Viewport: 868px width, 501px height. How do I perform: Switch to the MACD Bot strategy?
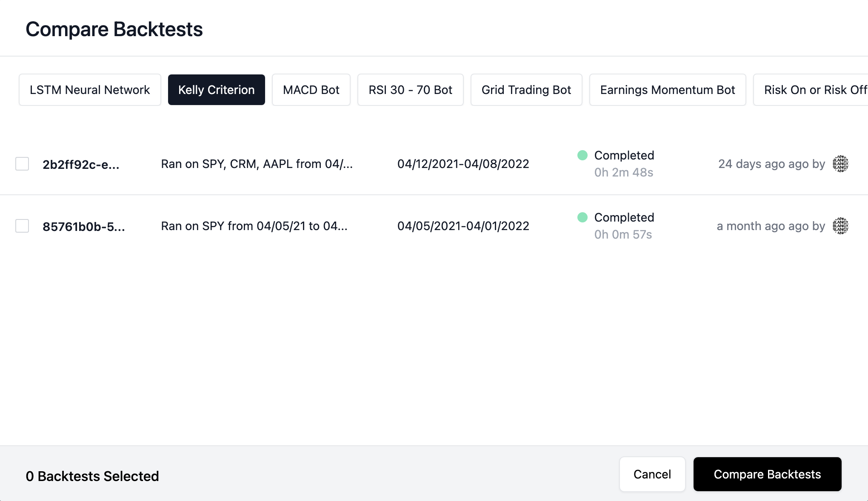tap(311, 90)
